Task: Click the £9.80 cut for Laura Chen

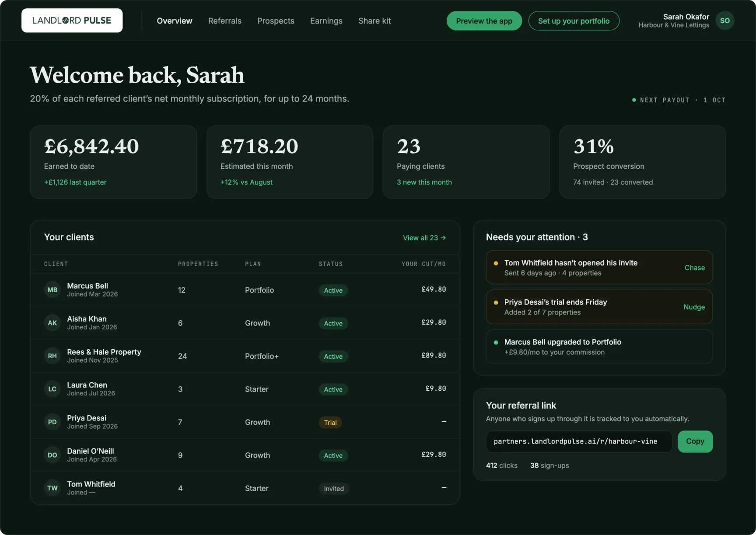Action: tap(436, 388)
